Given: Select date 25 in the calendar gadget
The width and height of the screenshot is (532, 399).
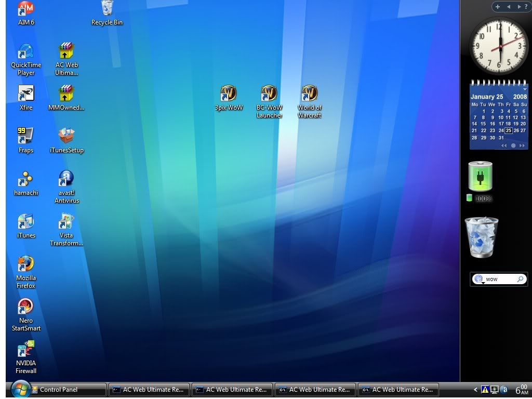Looking at the screenshot, I should [x=508, y=130].
